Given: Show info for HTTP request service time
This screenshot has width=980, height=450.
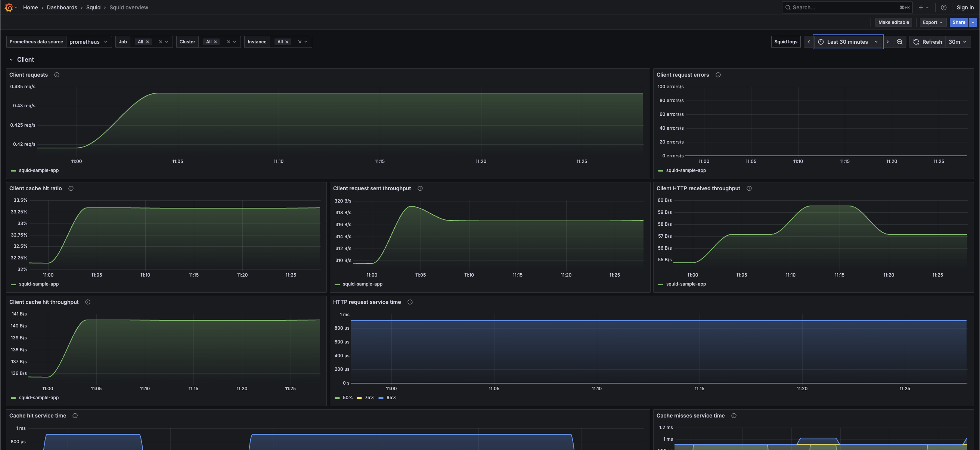Looking at the screenshot, I should (410, 302).
